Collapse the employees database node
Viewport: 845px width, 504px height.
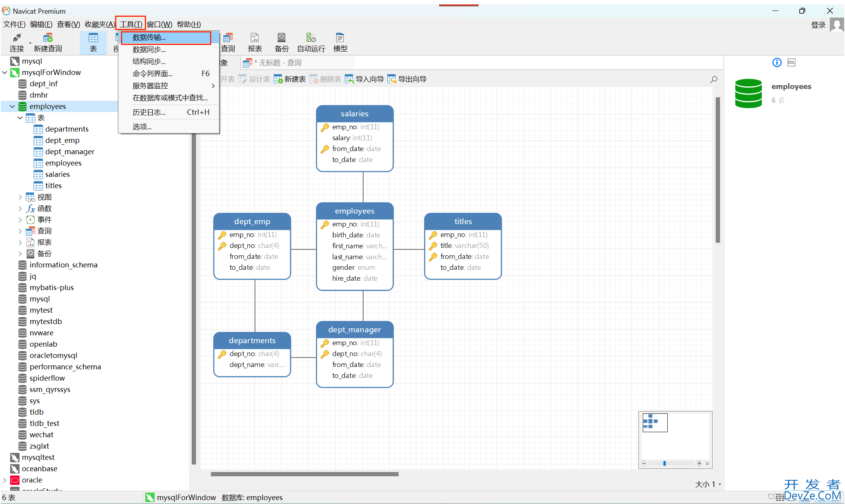tap(12, 106)
